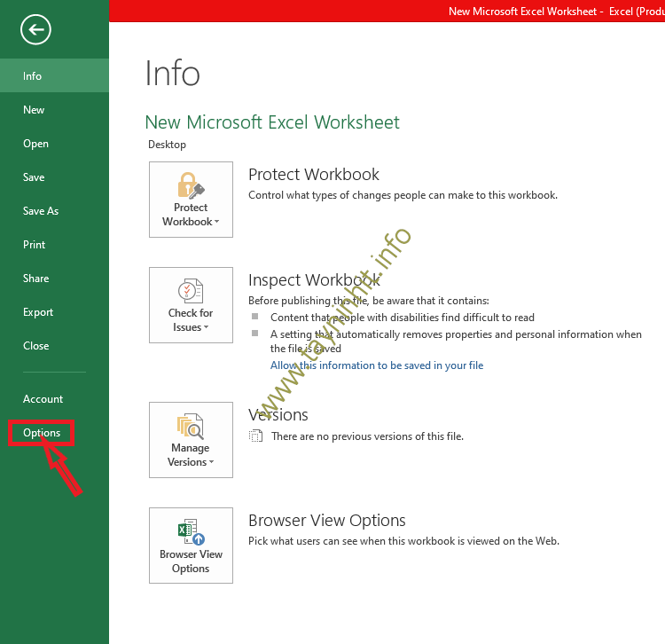Click the small Versions document icon

[x=256, y=436]
